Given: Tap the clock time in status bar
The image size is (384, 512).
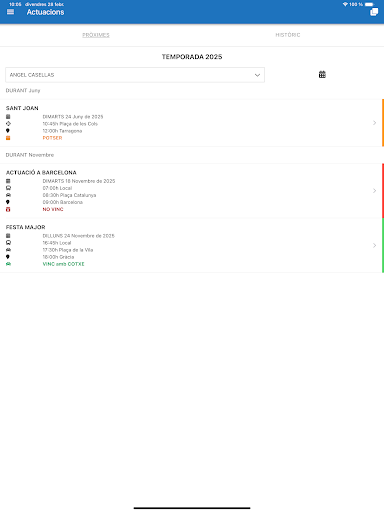Looking at the screenshot, I should point(15,4).
